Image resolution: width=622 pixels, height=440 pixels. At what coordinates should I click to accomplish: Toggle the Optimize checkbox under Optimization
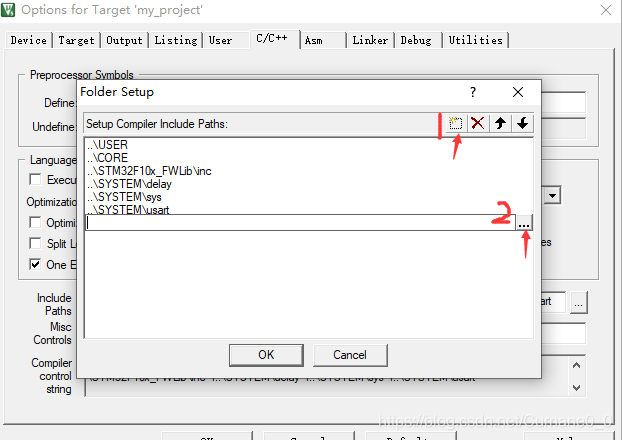pos(35,223)
